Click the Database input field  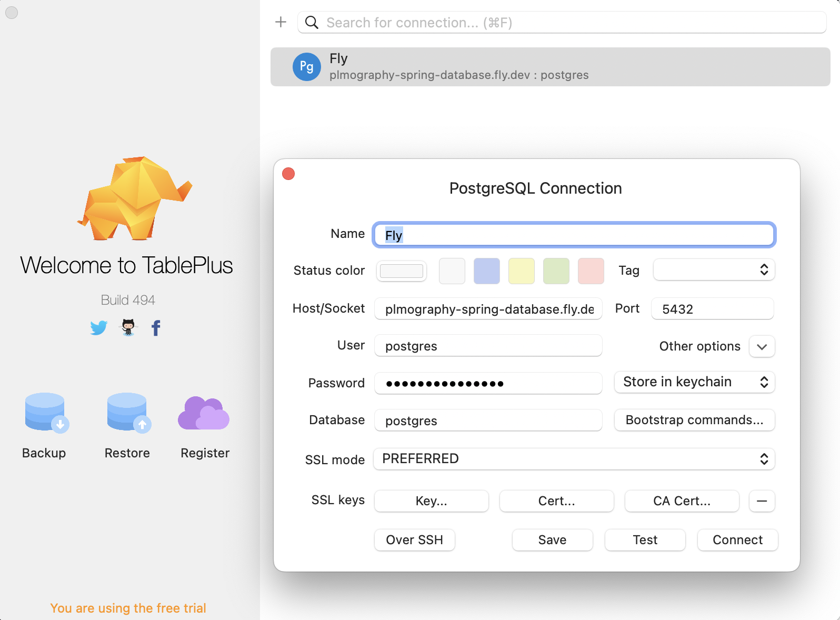[x=488, y=421]
